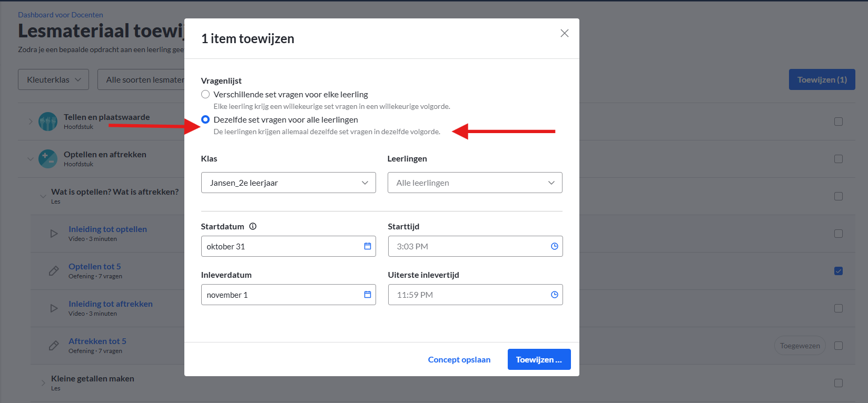
Task: Click the Uiterste inlevertijd field 11:59 PM
Action: coord(475,295)
